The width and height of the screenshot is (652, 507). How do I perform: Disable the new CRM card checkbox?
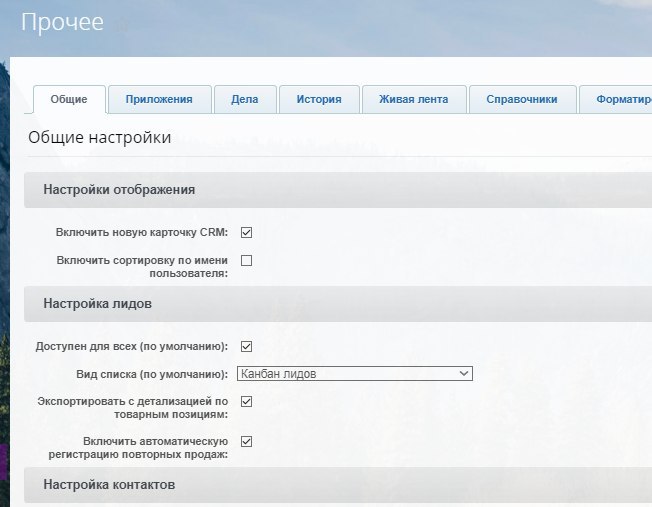(x=246, y=232)
